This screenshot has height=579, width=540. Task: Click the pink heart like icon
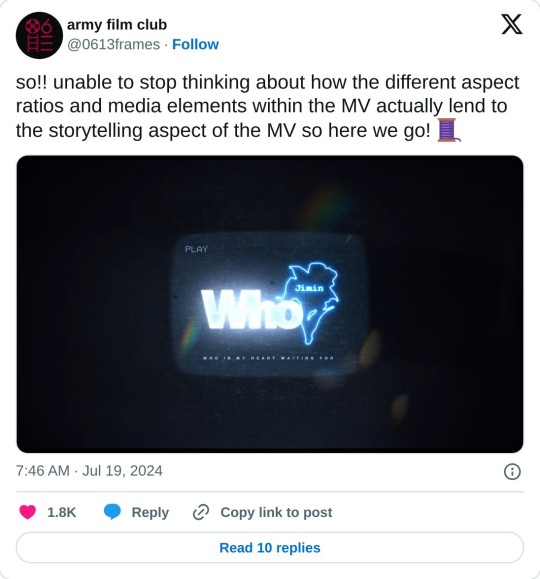27,512
